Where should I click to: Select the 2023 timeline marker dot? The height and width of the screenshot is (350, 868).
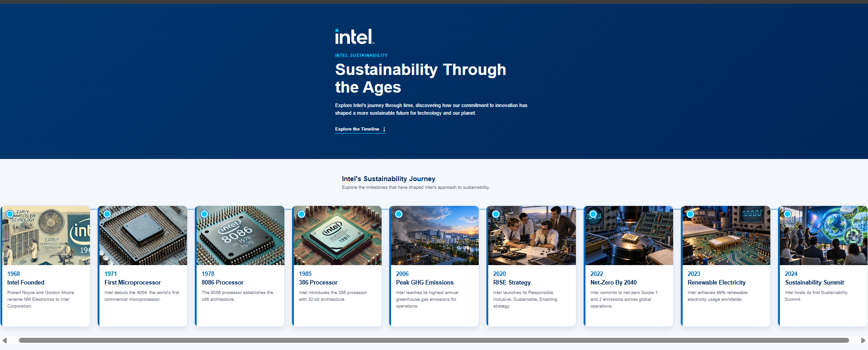[x=690, y=214]
